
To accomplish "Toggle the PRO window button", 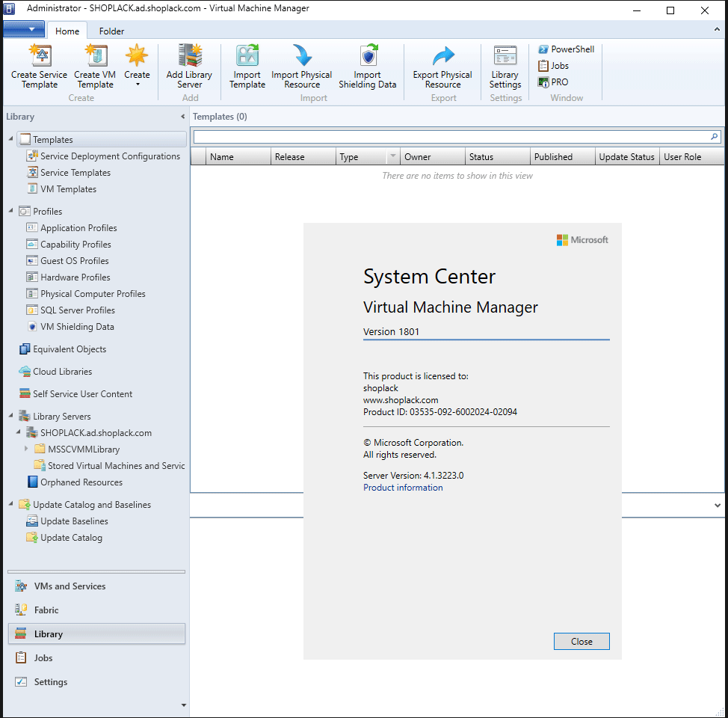I will click(553, 82).
